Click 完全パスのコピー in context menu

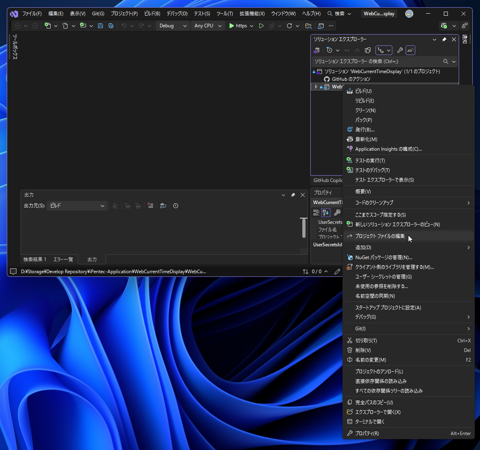pyautogui.click(x=408, y=402)
